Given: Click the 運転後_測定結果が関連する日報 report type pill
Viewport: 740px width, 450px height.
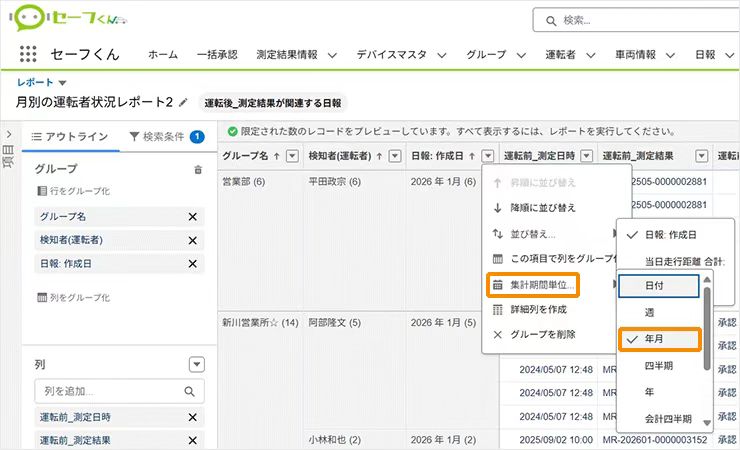Looking at the screenshot, I should (273, 103).
